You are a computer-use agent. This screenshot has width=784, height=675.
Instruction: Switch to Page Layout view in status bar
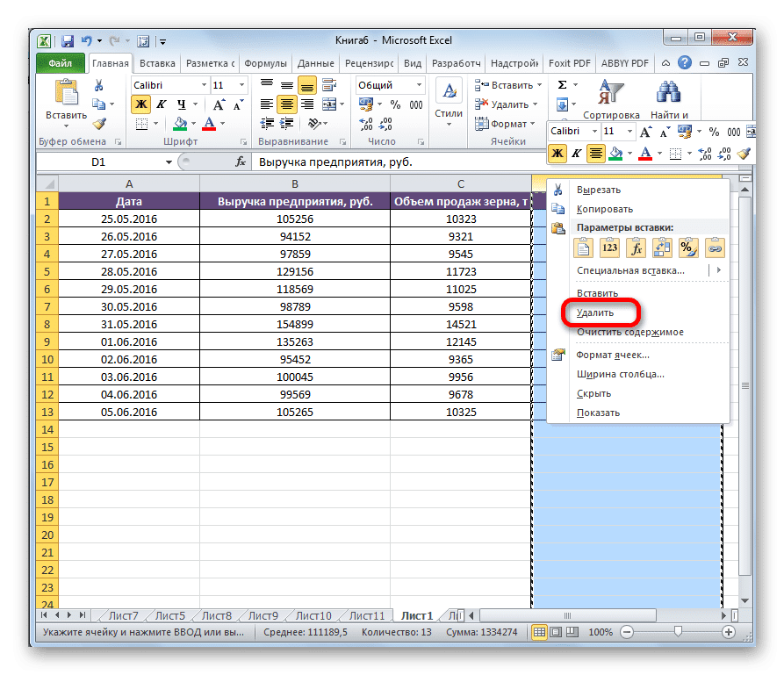(x=556, y=633)
